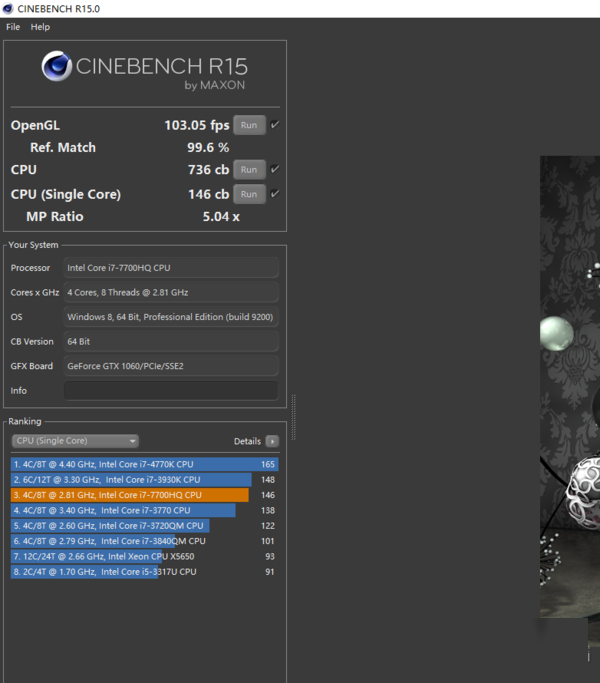Click the OpenGL score 103.05 fps

(x=197, y=125)
